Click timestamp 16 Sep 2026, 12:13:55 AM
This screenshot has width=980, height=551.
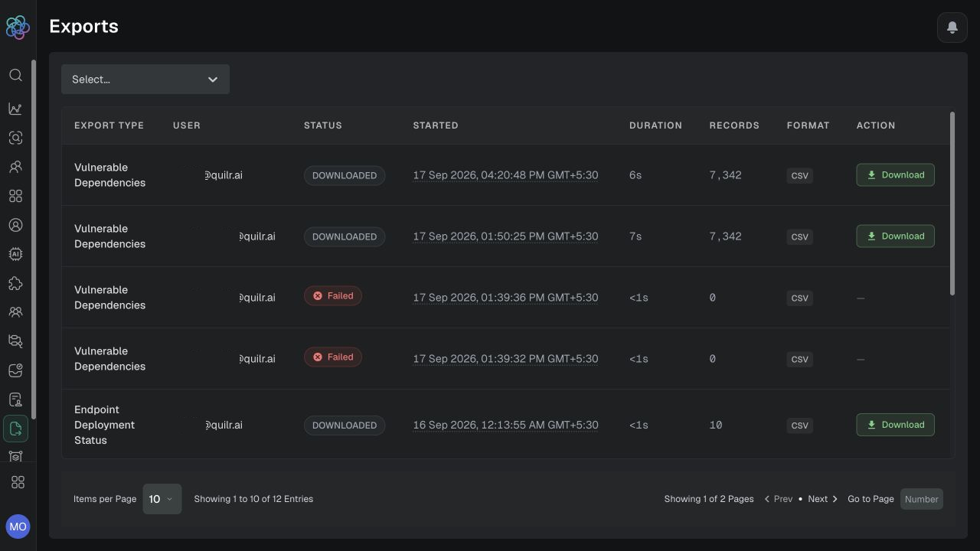pos(505,425)
